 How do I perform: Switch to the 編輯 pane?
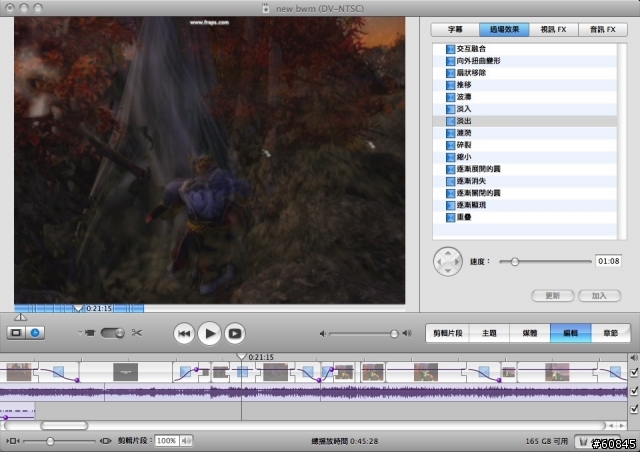[x=570, y=333]
